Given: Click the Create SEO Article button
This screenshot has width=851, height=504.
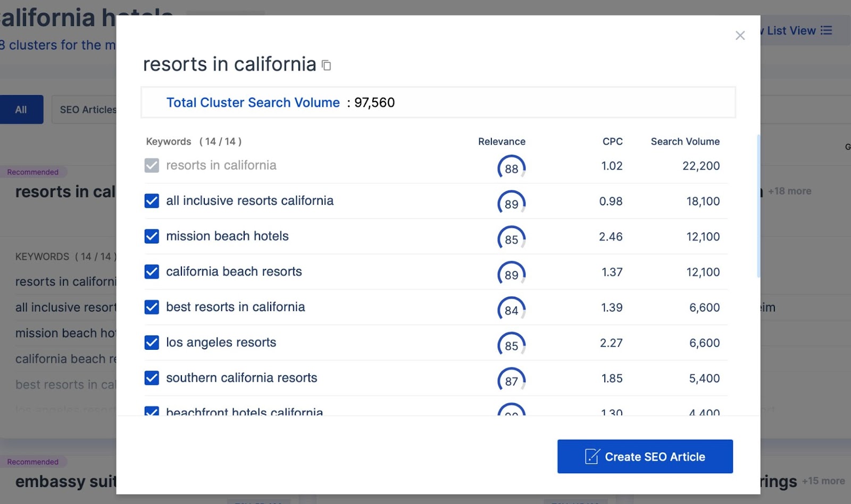Looking at the screenshot, I should (x=645, y=456).
